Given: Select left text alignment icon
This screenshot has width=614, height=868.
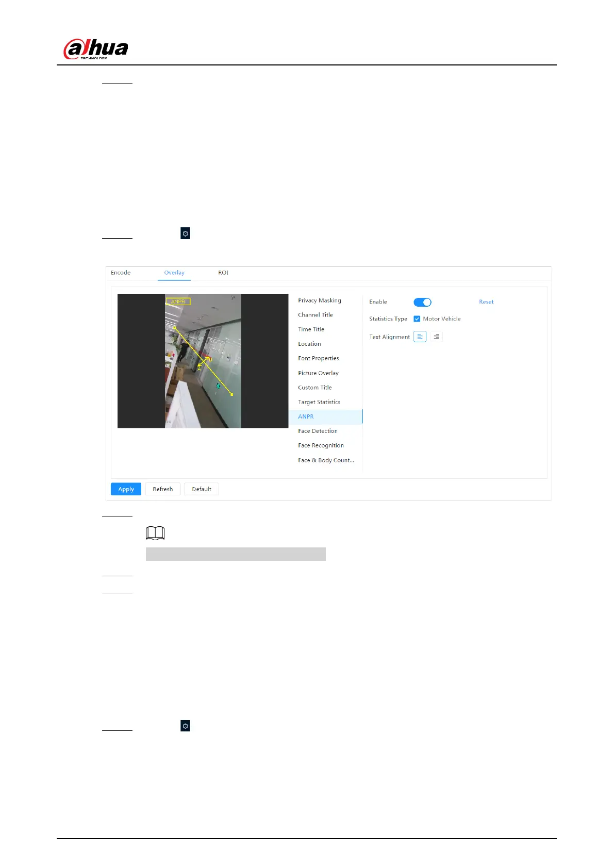Looking at the screenshot, I should pyautogui.click(x=420, y=337).
